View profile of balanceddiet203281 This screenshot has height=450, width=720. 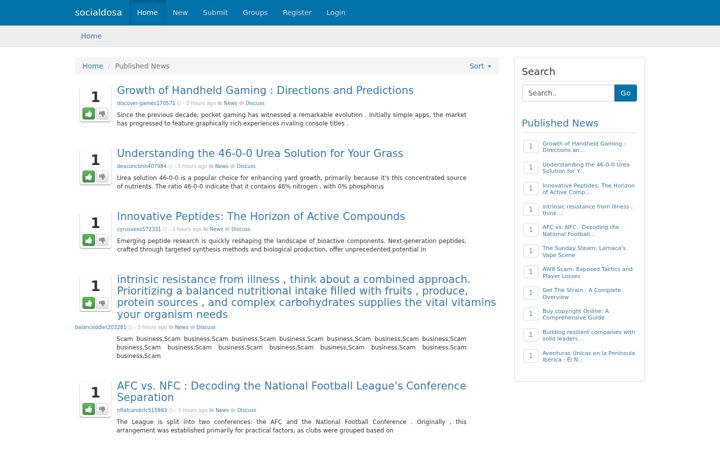coord(101,327)
